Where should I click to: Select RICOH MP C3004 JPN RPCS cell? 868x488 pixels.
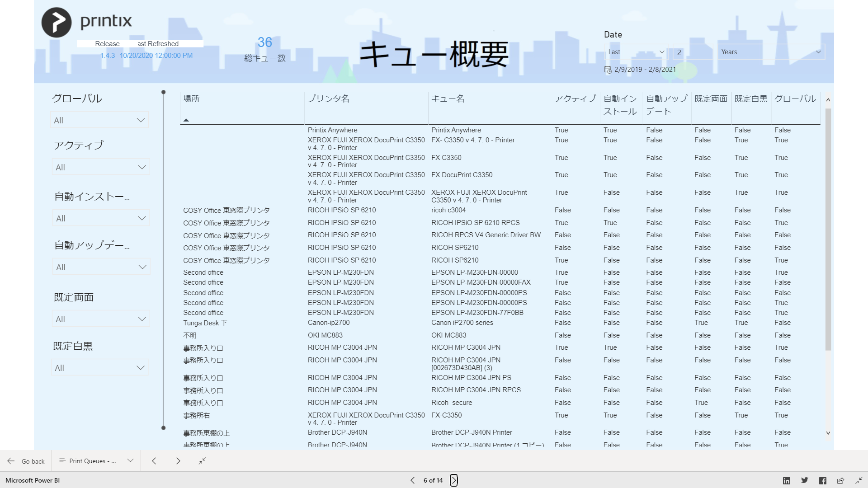[476, 390]
